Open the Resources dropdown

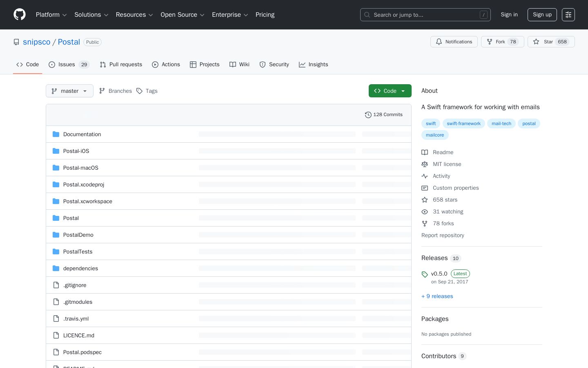click(134, 15)
